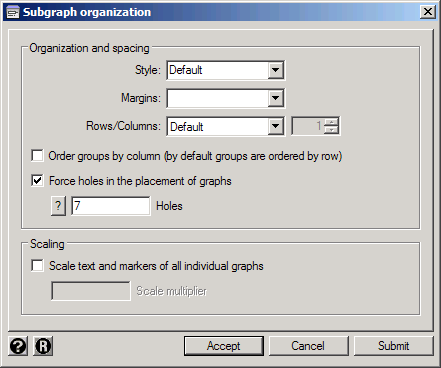Open the Margins dropdown

(276, 98)
